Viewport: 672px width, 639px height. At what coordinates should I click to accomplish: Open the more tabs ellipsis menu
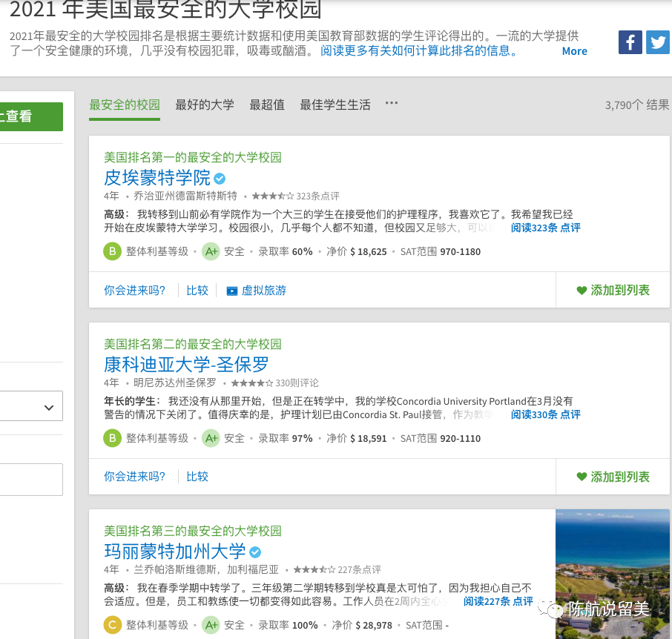pos(392,103)
